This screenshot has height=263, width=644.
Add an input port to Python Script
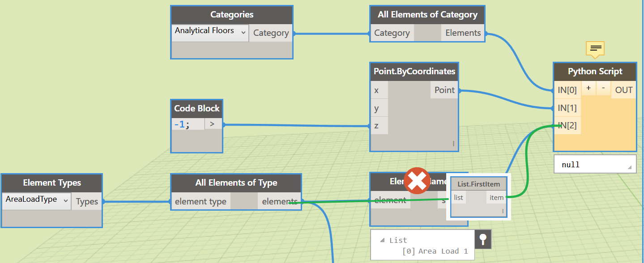tap(588, 89)
